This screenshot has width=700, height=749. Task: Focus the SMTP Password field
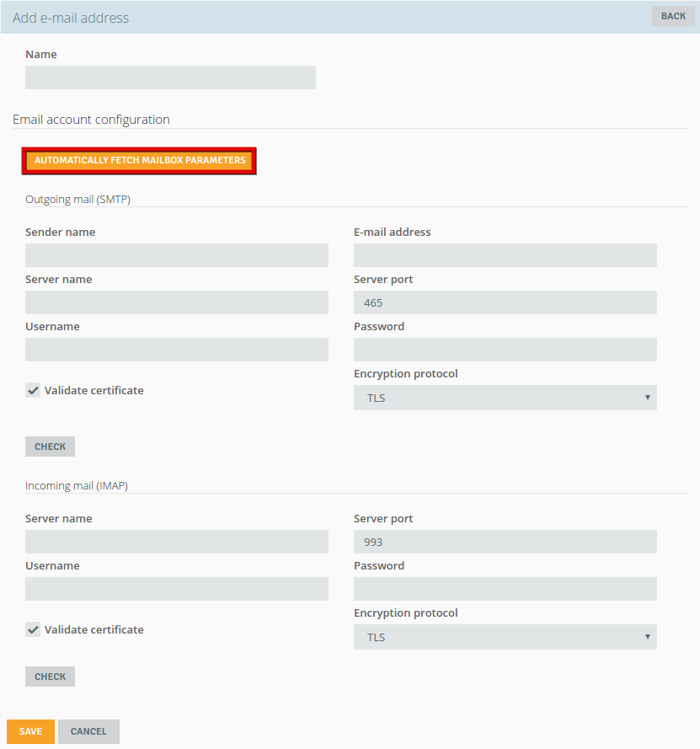pyautogui.click(x=505, y=350)
